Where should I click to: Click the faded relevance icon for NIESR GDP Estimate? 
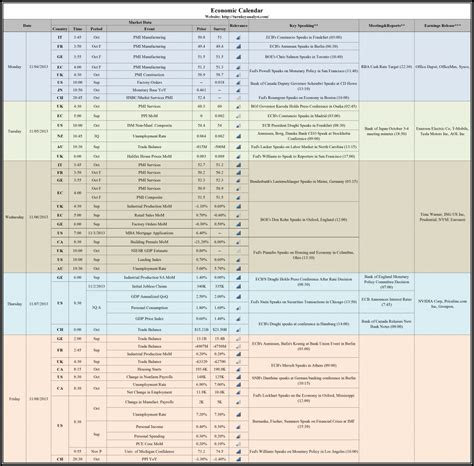238,251
